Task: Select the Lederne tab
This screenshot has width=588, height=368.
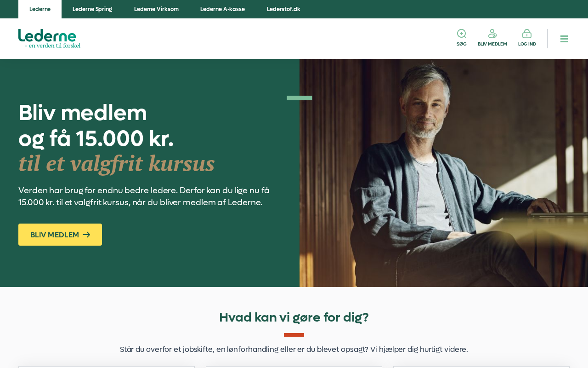Action: 40,9
